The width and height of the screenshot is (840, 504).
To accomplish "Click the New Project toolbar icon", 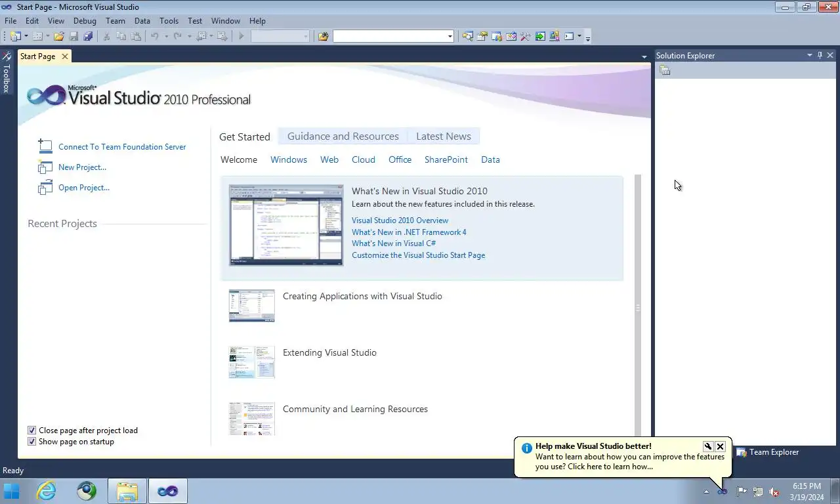I will pos(14,37).
